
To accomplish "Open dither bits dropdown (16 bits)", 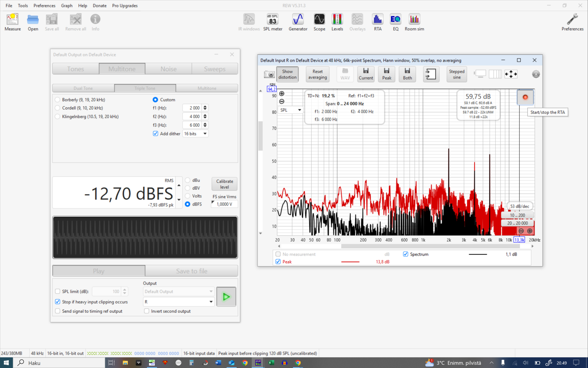I will point(195,134).
